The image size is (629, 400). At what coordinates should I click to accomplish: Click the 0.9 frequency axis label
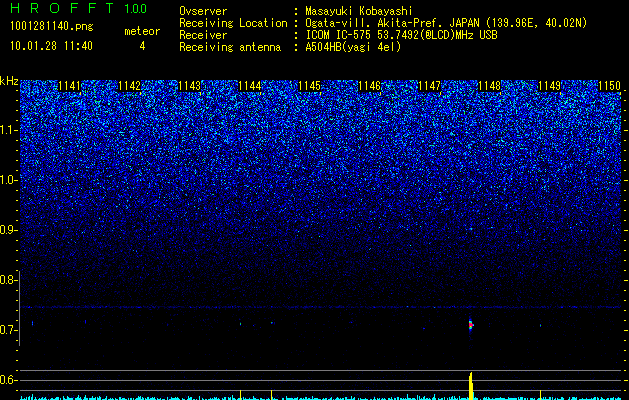click(x=7, y=230)
